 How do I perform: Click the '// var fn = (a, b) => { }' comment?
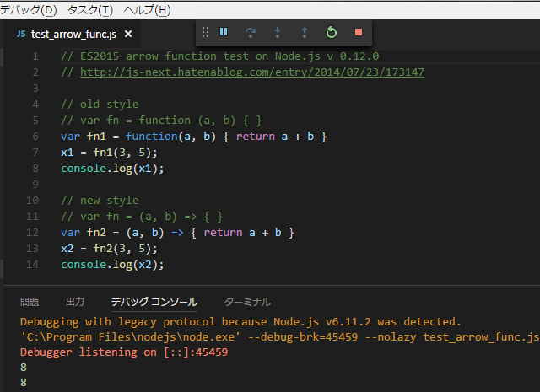142,217
